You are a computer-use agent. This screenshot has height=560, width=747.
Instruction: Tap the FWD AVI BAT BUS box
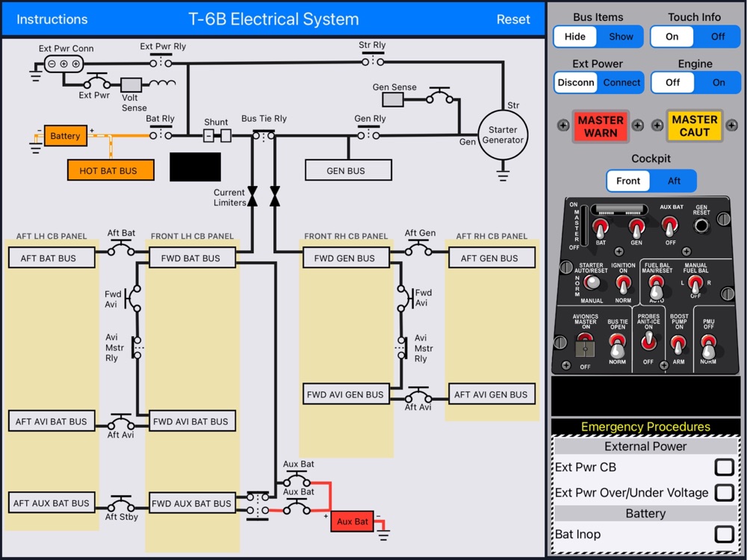(x=192, y=421)
